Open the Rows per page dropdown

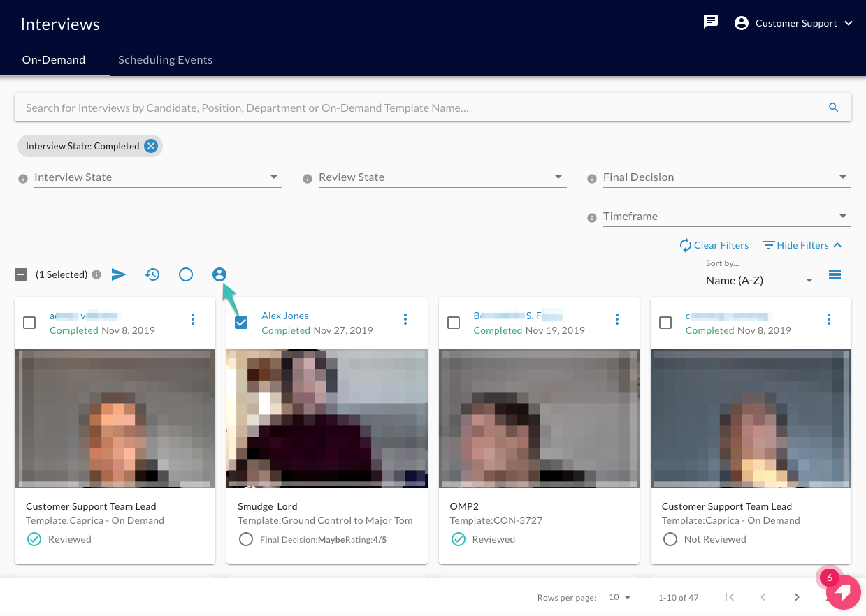pos(620,597)
